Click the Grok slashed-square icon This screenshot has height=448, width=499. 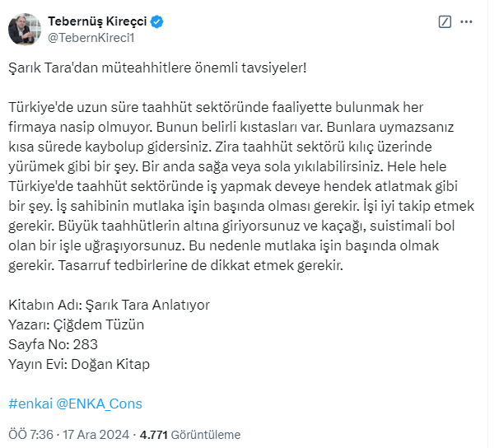pyautogui.click(x=445, y=21)
